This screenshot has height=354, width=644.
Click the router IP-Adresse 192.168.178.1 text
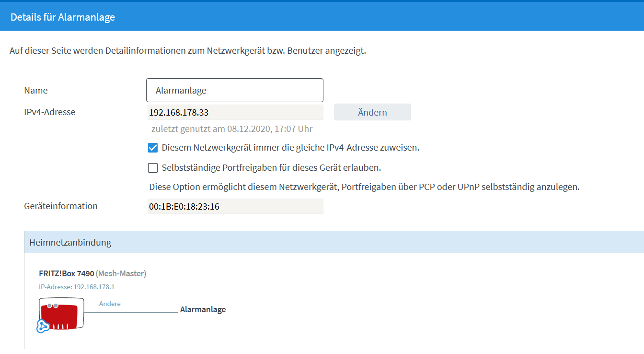click(77, 287)
